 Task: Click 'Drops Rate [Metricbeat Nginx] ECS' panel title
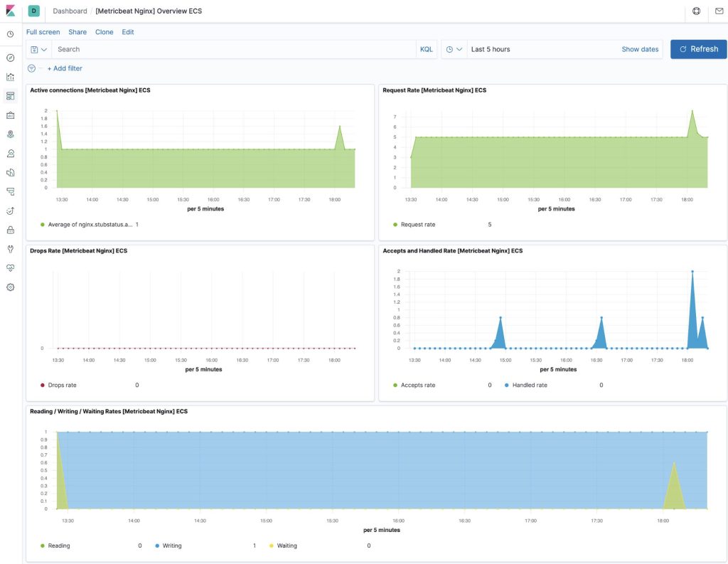[x=78, y=251]
